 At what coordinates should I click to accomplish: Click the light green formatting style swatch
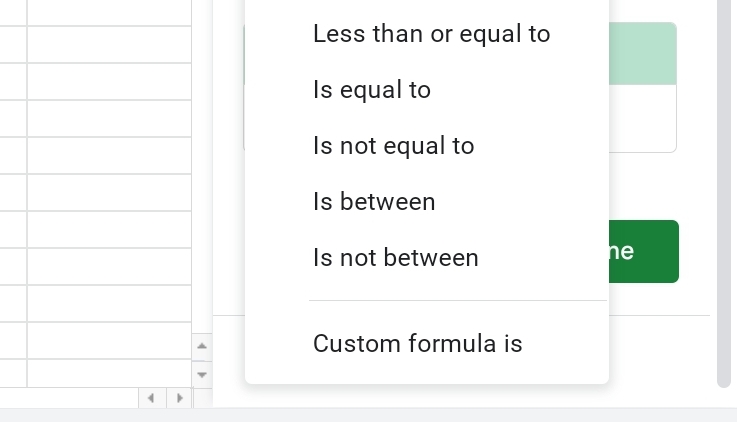pos(642,54)
